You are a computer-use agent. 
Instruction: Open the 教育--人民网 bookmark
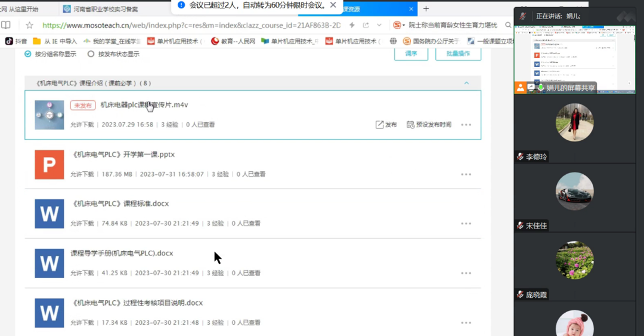(233, 41)
